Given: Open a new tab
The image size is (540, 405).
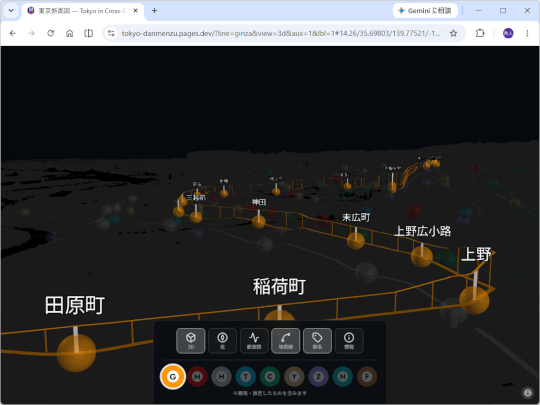Looking at the screenshot, I should pyautogui.click(x=154, y=11).
